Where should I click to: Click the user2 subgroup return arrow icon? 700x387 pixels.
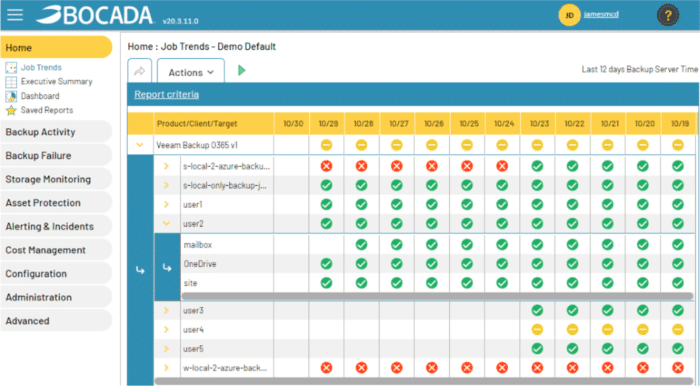[167, 267]
